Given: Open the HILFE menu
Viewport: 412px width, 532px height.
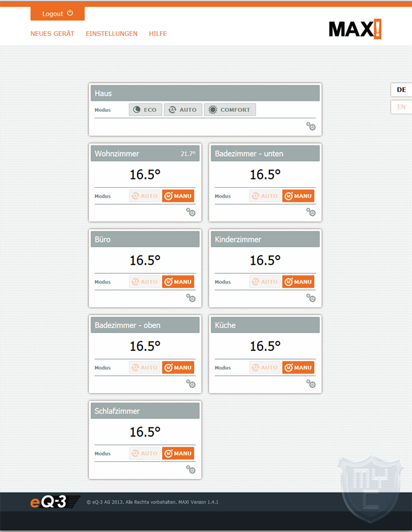Looking at the screenshot, I should 158,34.
